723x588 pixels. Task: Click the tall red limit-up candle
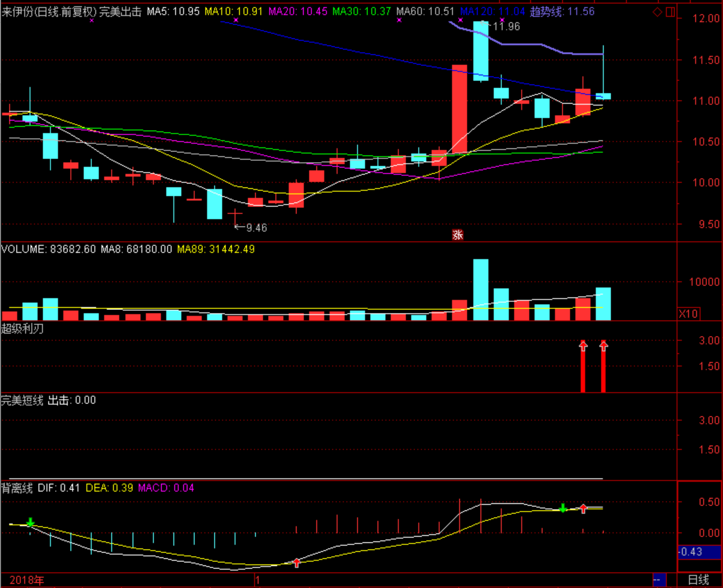460,109
